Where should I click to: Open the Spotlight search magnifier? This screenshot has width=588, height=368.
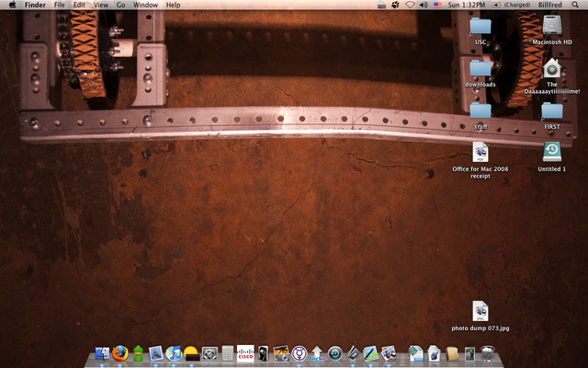tap(576, 6)
